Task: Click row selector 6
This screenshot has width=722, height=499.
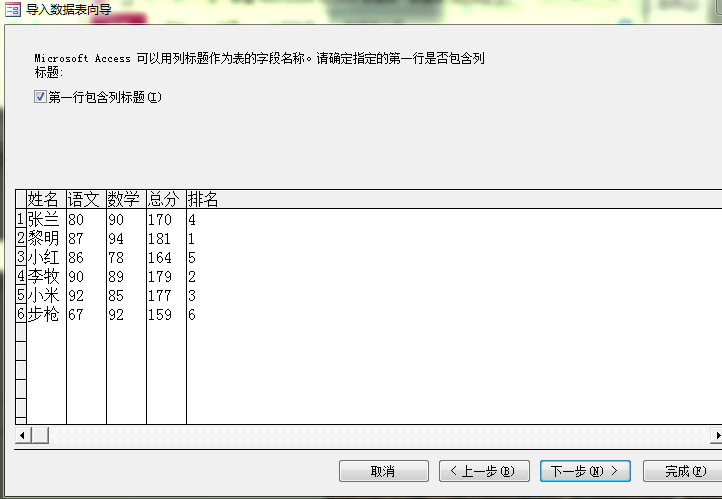Action: tap(21, 313)
